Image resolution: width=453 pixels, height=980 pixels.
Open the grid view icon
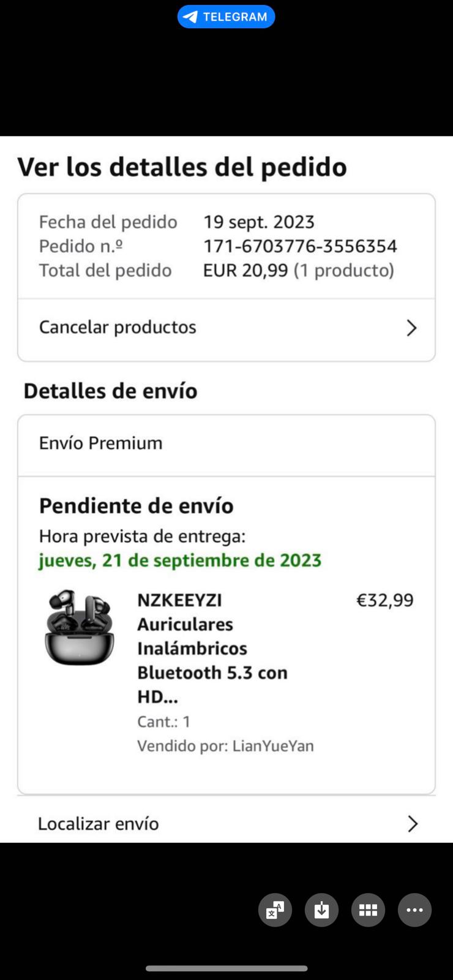pos(368,910)
